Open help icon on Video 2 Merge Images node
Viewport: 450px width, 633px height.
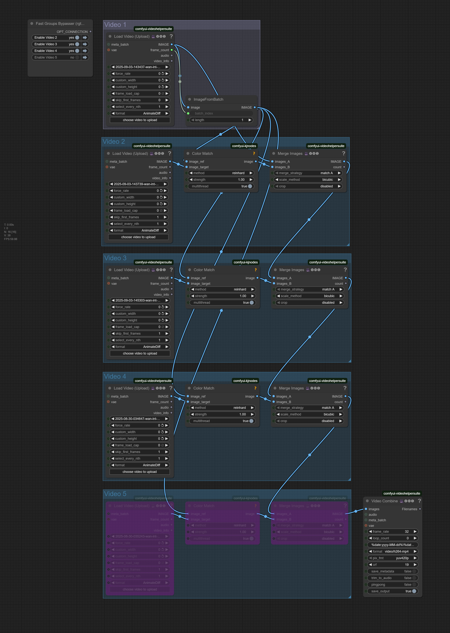point(343,153)
